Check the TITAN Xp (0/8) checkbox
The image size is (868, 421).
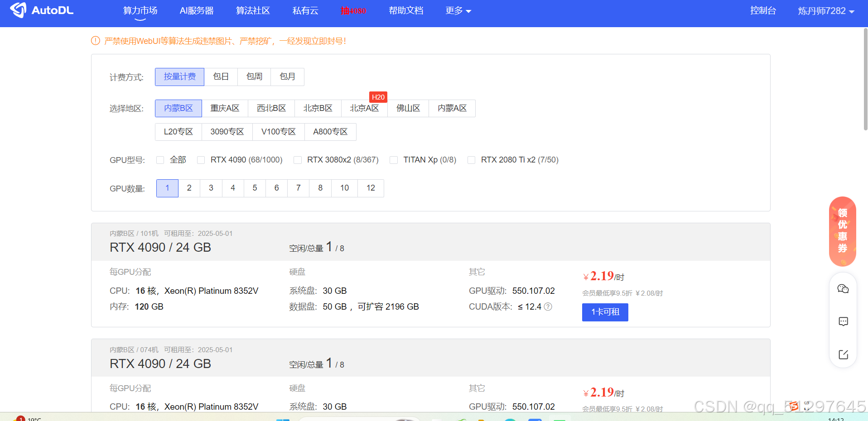coord(394,160)
